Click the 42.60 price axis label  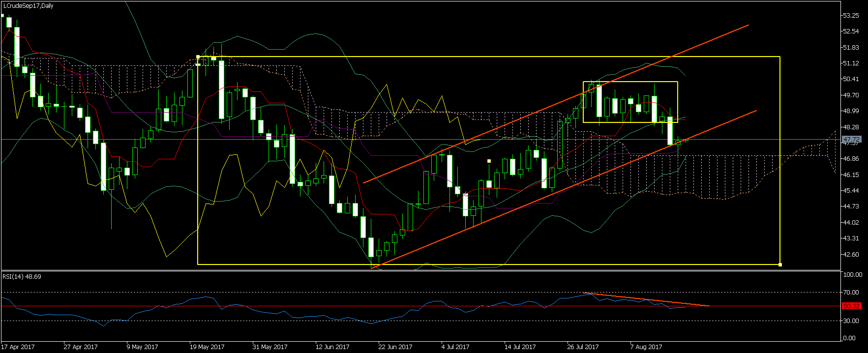tap(851, 255)
